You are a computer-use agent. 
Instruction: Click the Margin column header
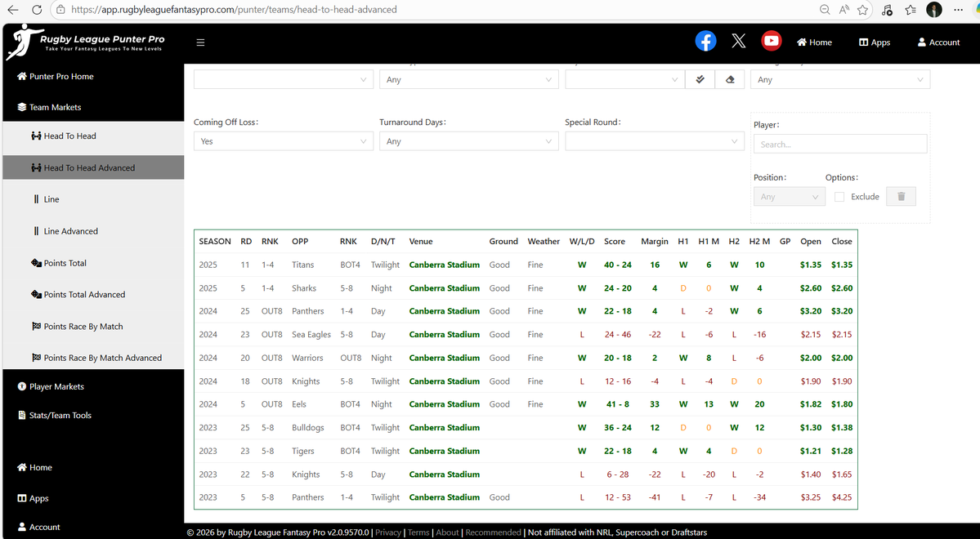tap(655, 242)
